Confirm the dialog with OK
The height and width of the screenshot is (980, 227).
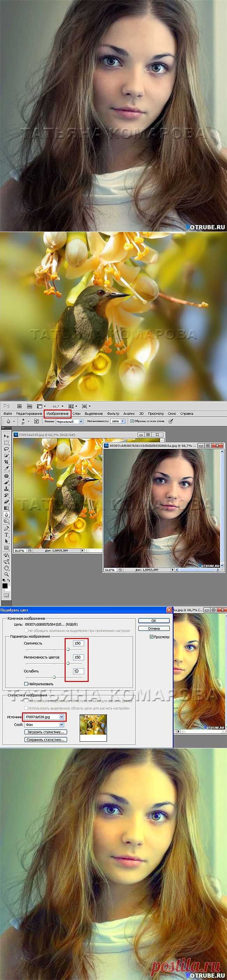[x=154, y=620]
